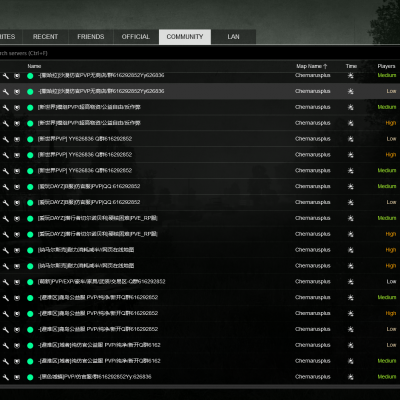
Task: Click wrench icon on highlighted Yy626836 Low row
Action: coord(6,92)
